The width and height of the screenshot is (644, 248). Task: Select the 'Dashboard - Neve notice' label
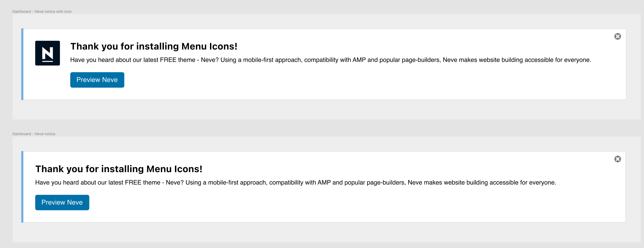coord(33,133)
